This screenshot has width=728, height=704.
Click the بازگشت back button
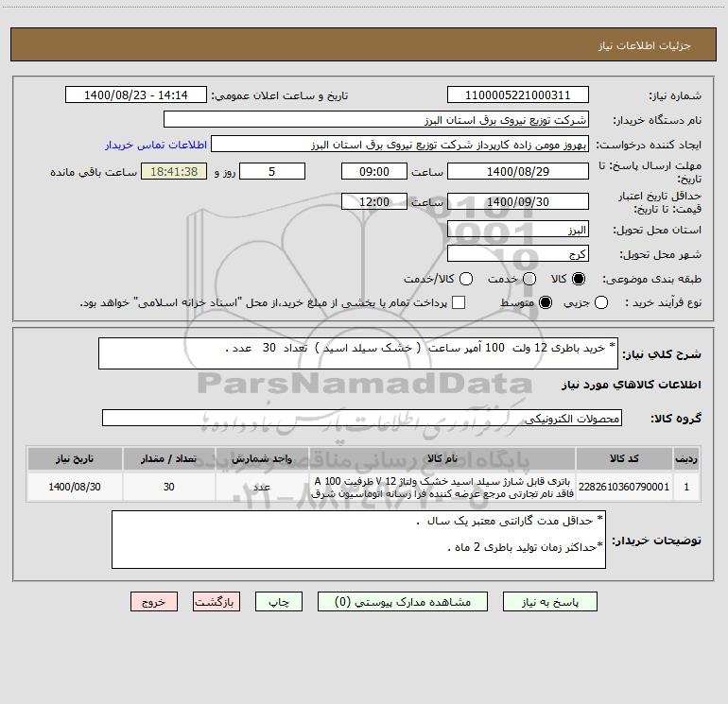click(x=217, y=601)
